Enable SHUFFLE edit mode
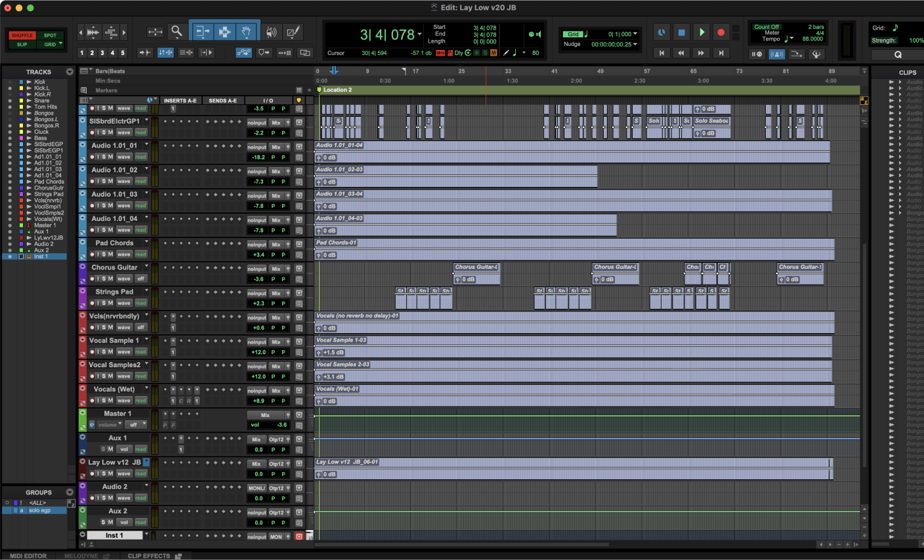Viewport: 924px width, 560px height. 22,35
